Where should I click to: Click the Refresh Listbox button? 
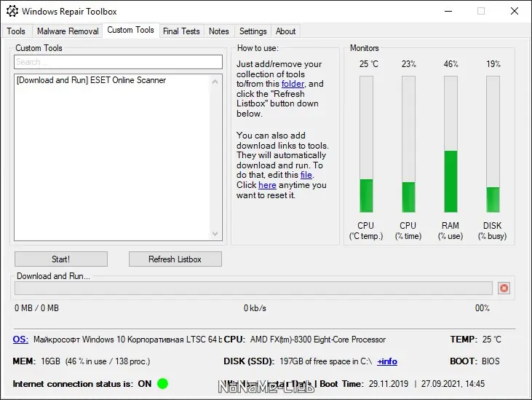[x=175, y=259]
